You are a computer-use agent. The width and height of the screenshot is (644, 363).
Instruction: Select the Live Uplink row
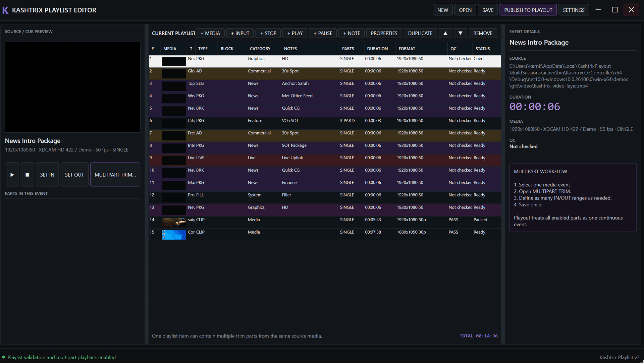tap(325, 161)
